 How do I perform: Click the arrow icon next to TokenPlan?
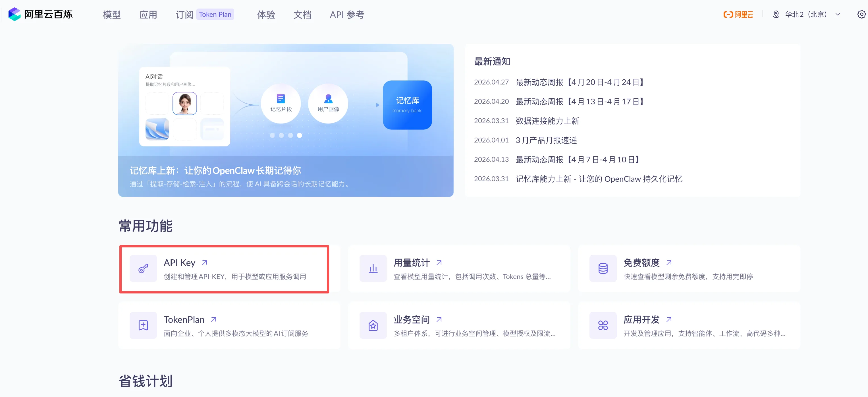click(214, 319)
